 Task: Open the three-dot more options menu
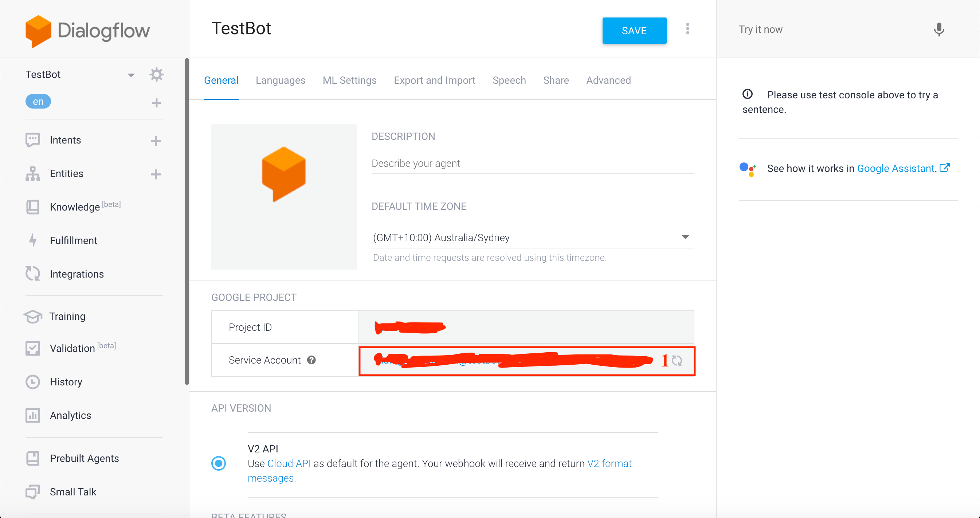(x=687, y=29)
